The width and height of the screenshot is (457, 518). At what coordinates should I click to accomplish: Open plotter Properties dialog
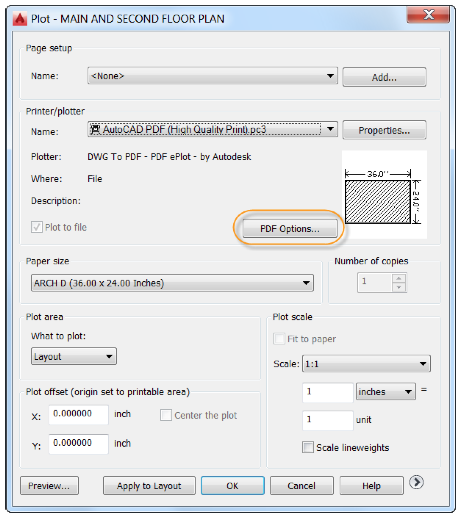[x=384, y=130]
